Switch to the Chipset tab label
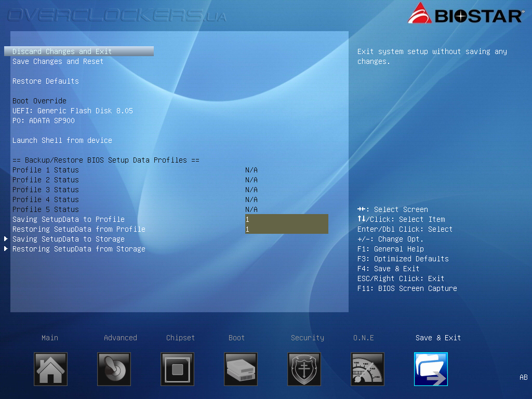This screenshot has height=399, width=532. (x=180, y=338)
